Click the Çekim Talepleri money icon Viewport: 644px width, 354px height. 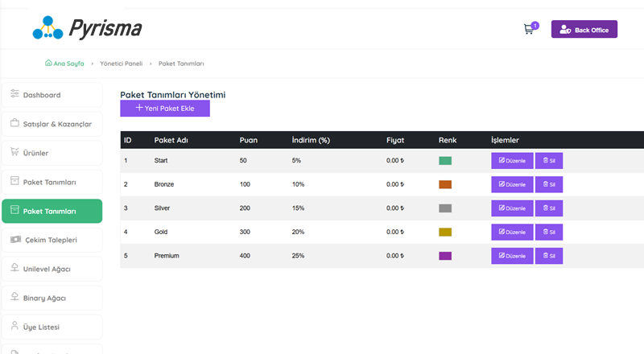pyautogui.click(x=14, y=240)
